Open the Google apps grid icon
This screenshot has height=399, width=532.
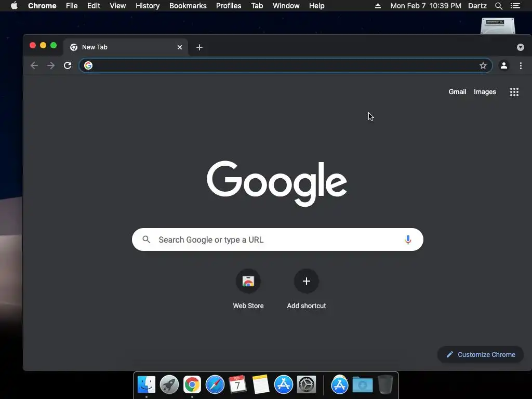514,92
